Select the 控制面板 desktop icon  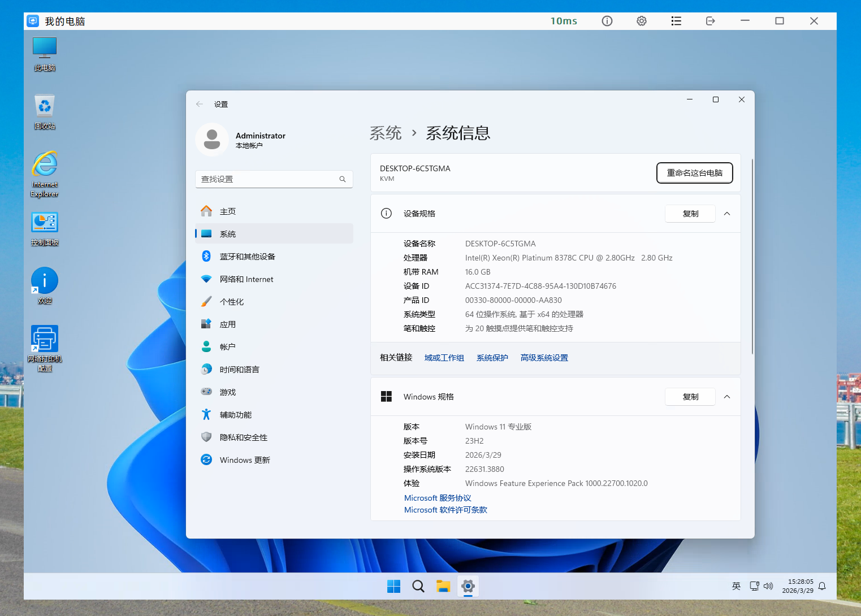point(45,229)
